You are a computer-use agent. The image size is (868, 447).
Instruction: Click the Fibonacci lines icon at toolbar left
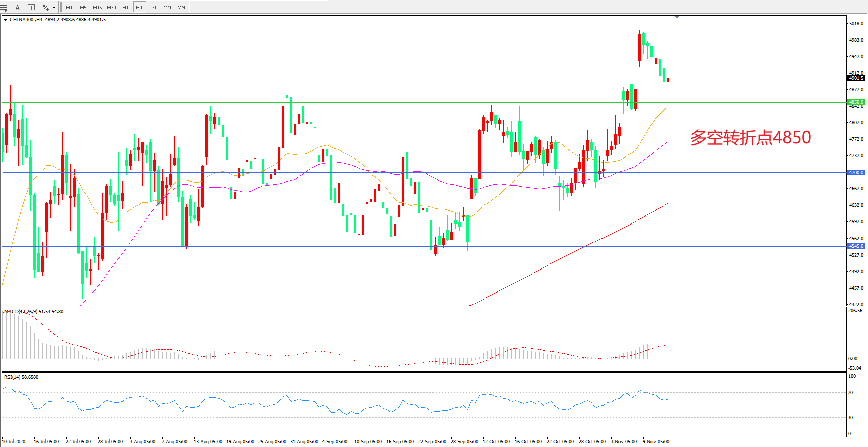(x=4, y=7)
